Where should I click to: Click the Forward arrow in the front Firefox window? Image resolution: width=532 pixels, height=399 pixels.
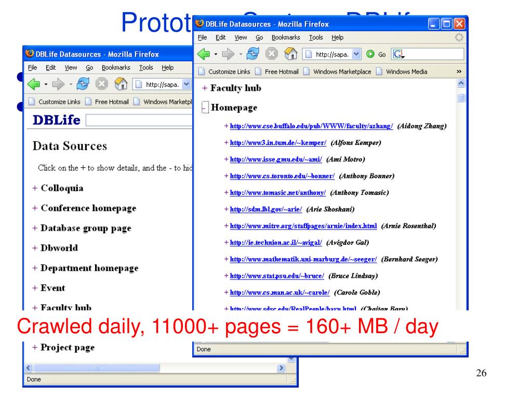[x=228, y=54]
